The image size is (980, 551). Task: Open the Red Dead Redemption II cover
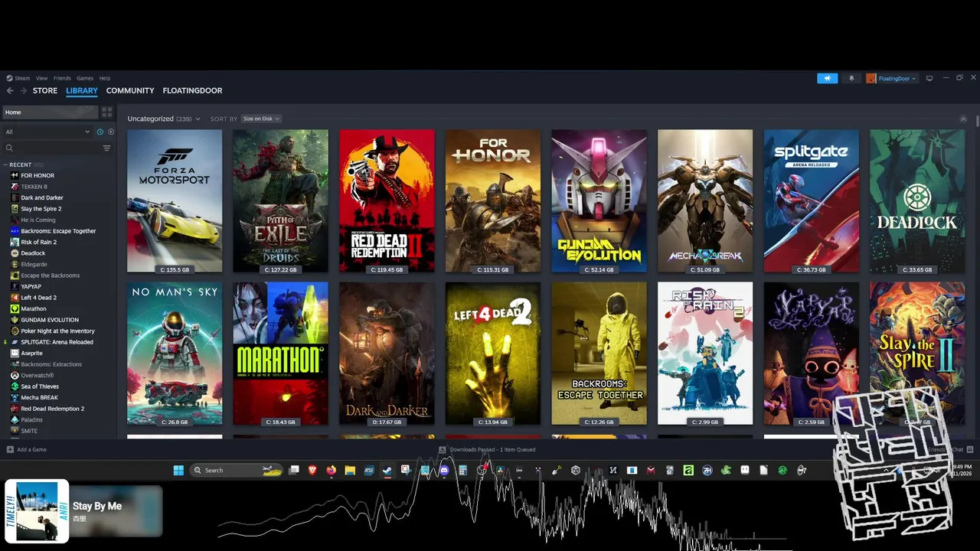point(387,201)
